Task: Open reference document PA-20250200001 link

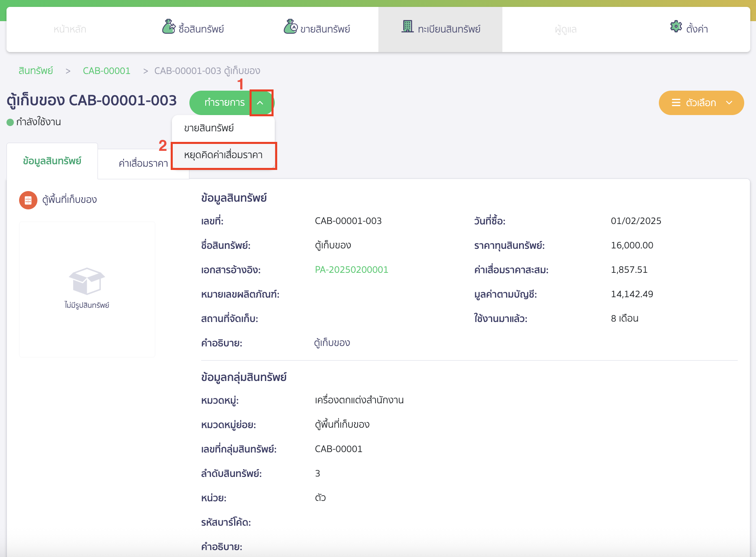Action: [x=351, y=270]
